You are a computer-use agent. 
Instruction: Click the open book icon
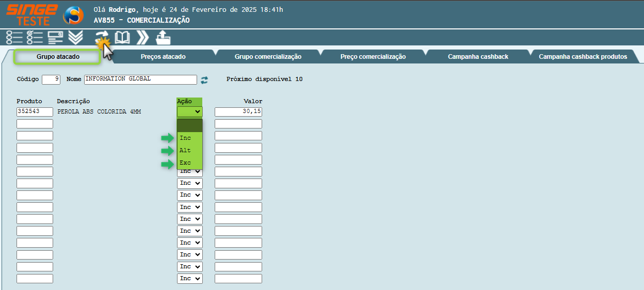(122, 38)
